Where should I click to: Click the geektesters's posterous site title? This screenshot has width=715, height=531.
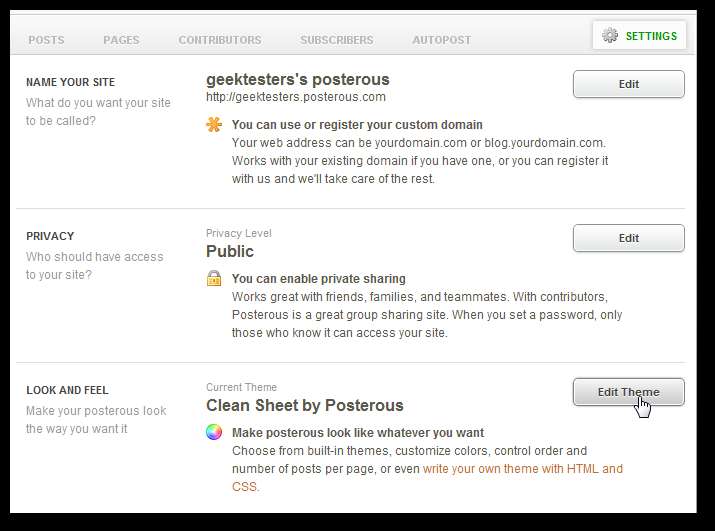(297, 79)
